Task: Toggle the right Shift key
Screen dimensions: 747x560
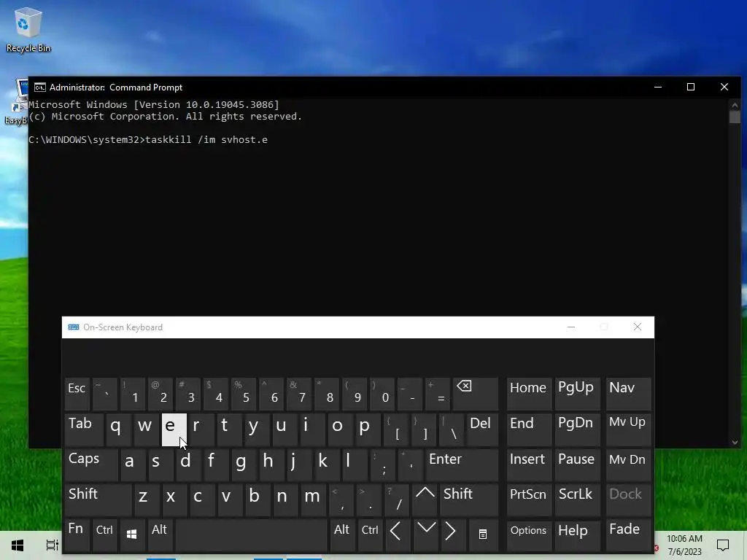Action: tap(469, 499)
